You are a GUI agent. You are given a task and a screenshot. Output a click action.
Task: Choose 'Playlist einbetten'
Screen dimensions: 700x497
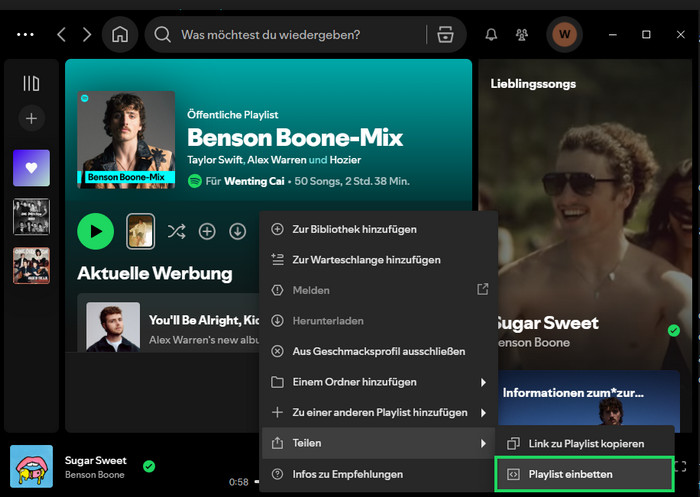click(584, 474)
